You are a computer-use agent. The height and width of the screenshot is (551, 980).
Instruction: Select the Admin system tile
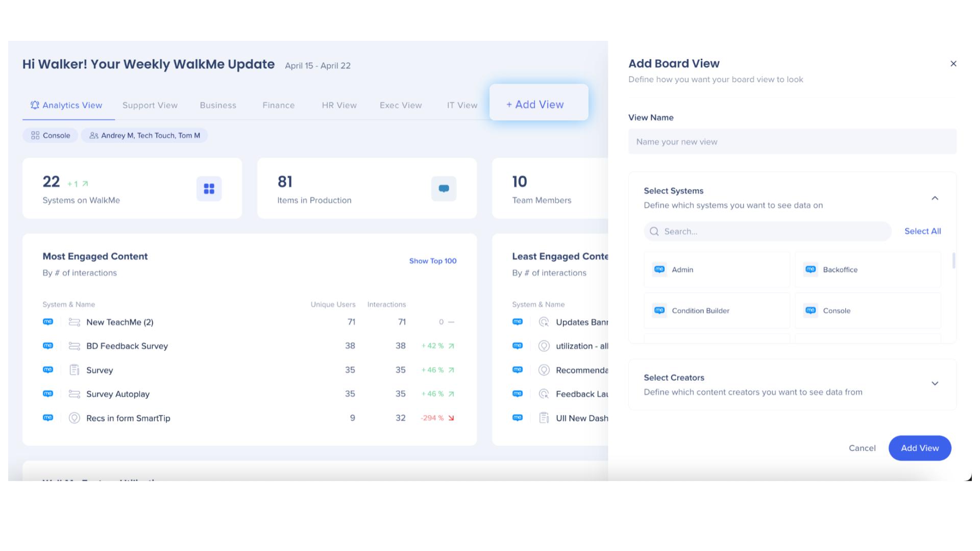tap(716, 269)
